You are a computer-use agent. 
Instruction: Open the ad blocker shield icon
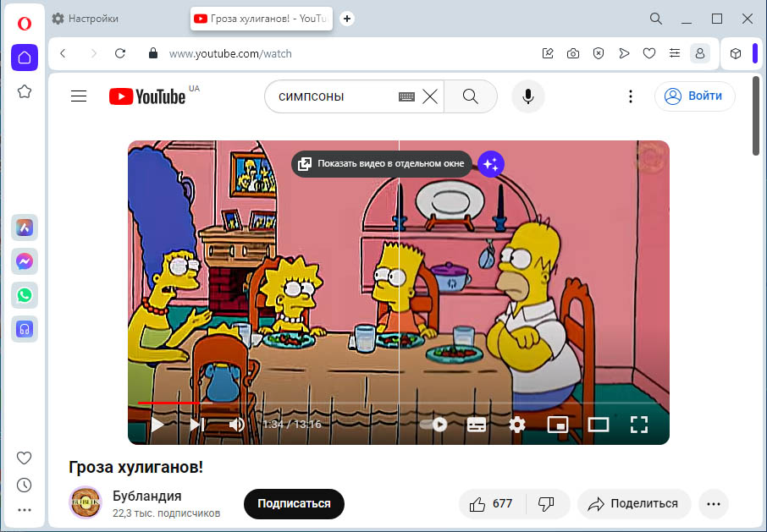tap(599, 53)
